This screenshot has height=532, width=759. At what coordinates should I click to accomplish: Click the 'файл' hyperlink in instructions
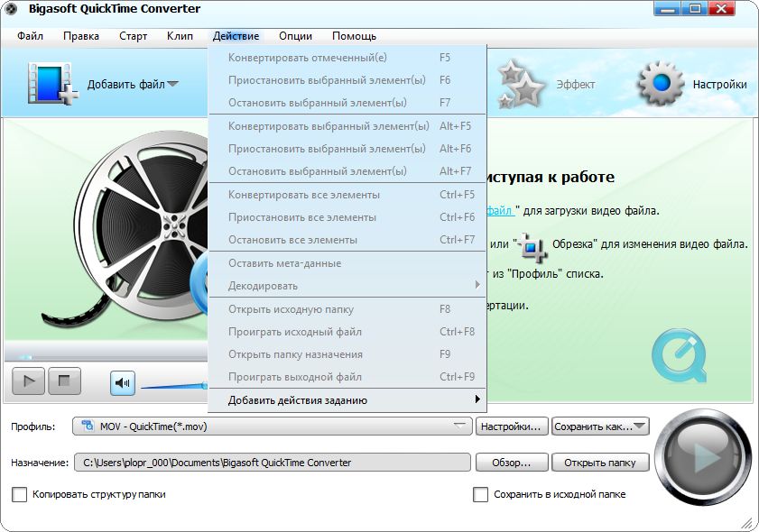499,210
